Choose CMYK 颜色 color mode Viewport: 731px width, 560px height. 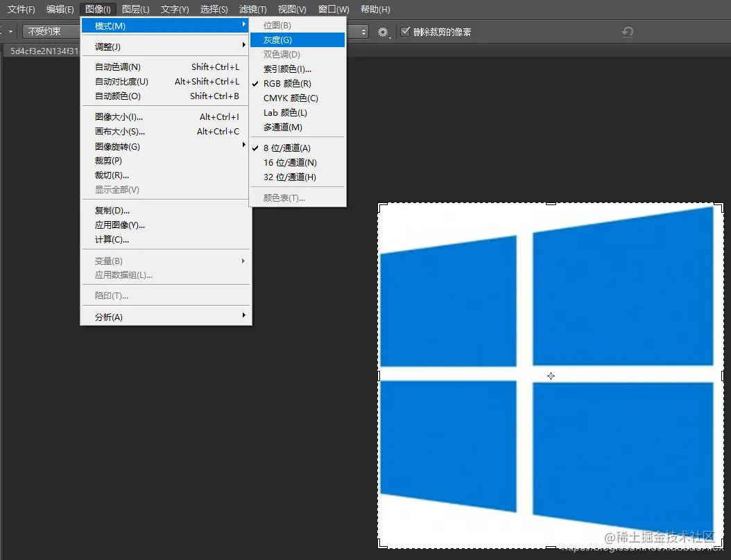289,98
